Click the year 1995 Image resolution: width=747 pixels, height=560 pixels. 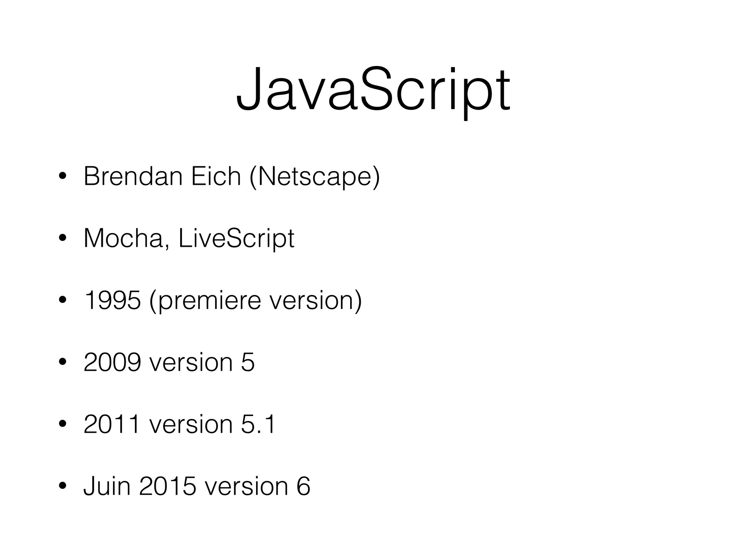tap(112, 301)
